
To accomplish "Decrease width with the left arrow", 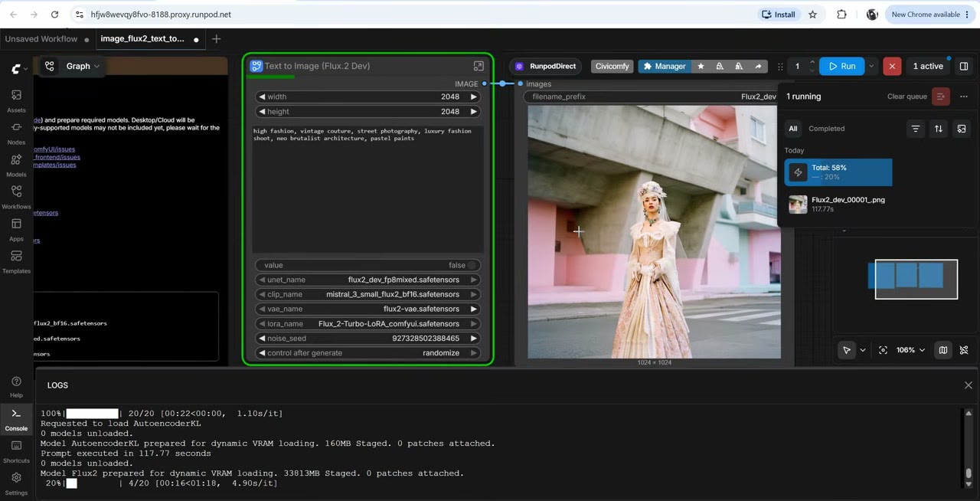I will [x=261, y=97].
